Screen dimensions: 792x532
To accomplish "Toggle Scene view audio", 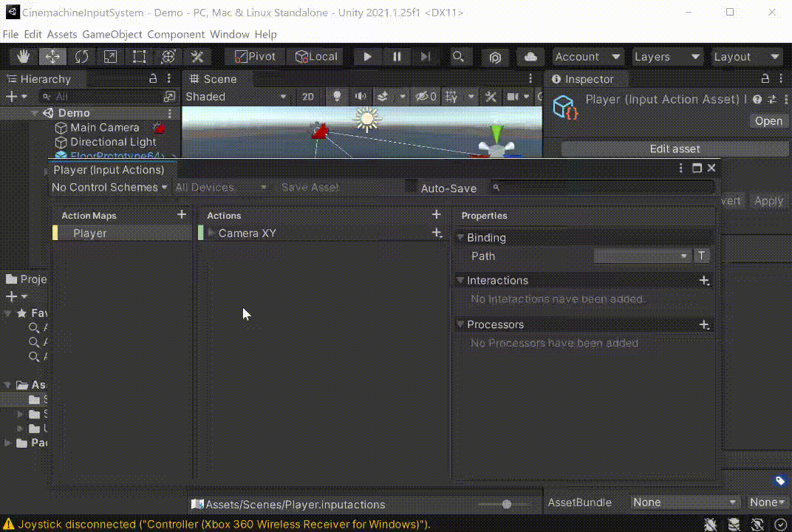I will [x=360, y=97].
